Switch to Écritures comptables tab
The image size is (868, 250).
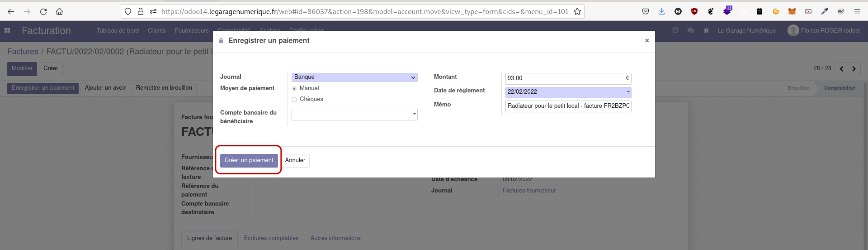coord(271,238)
